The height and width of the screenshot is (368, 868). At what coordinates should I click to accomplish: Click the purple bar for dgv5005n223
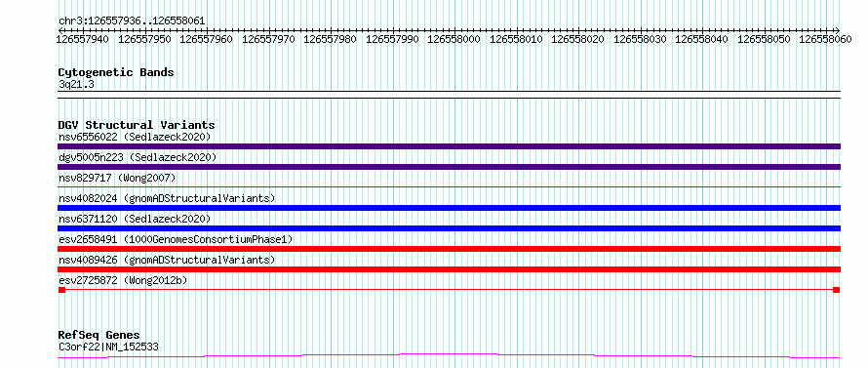tap(449, 167)
